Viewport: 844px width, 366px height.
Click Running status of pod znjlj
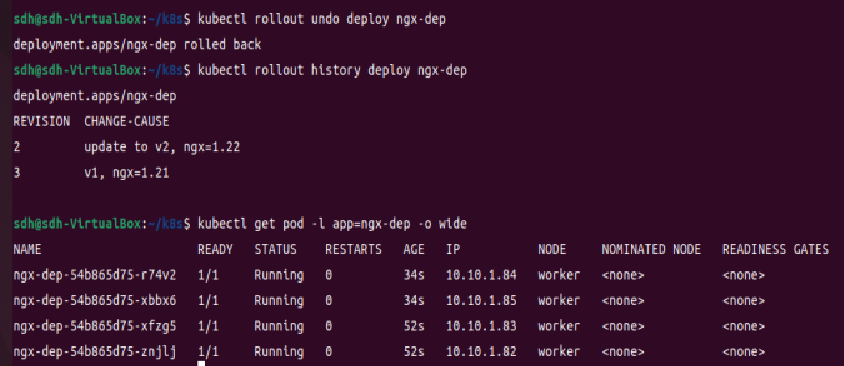(x=279, y=352)
